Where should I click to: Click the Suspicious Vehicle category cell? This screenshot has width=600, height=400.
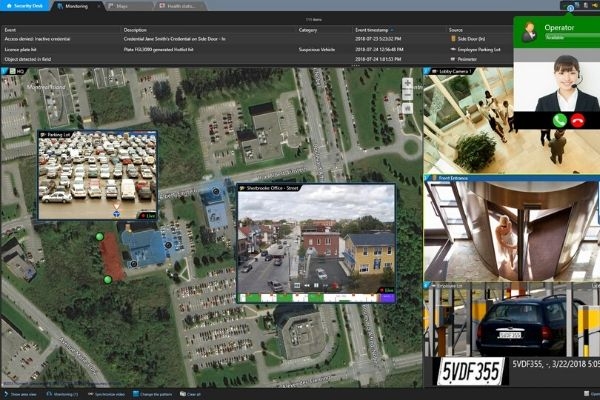[317, 50]
